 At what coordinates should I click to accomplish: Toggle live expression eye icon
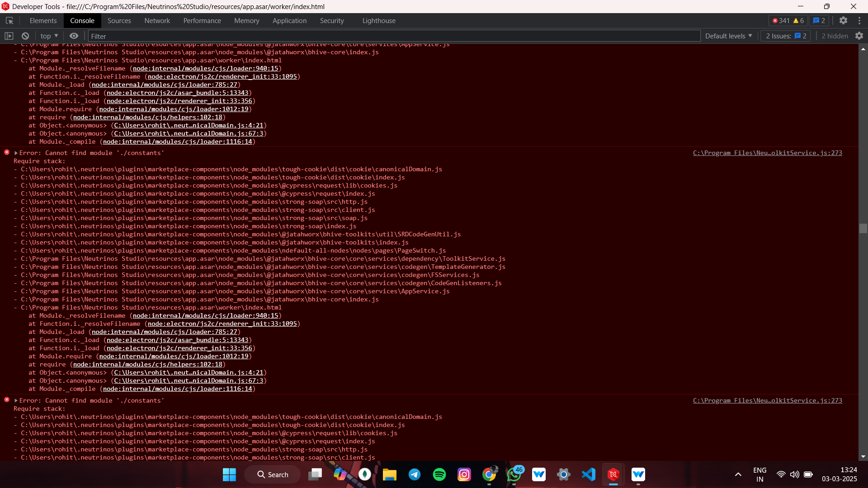pos(74,36)
